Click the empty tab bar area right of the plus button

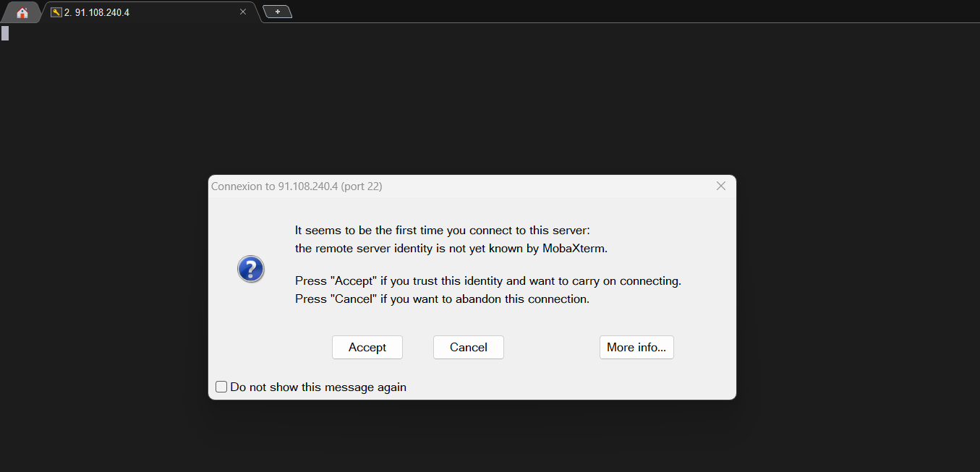coord(615,12)
